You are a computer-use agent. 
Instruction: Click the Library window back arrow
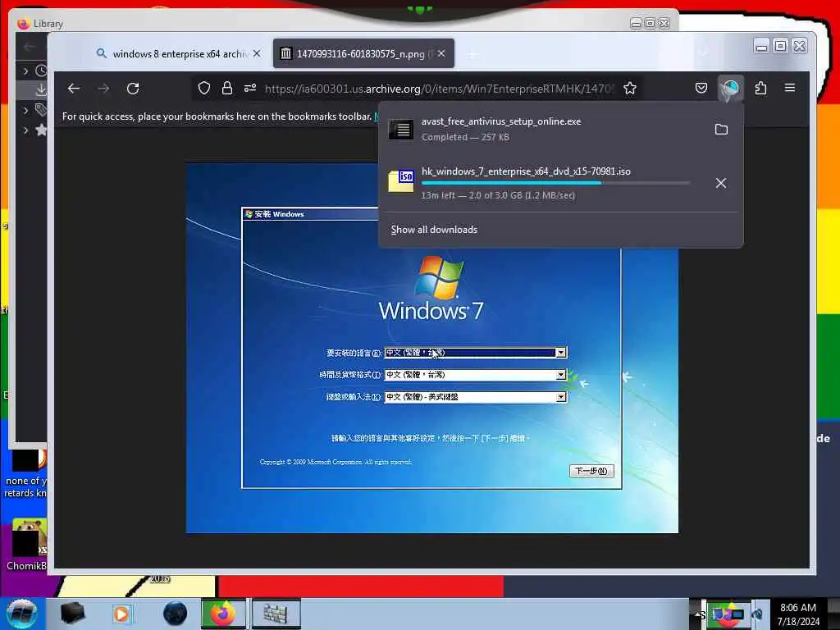click(x=30, y=47)
